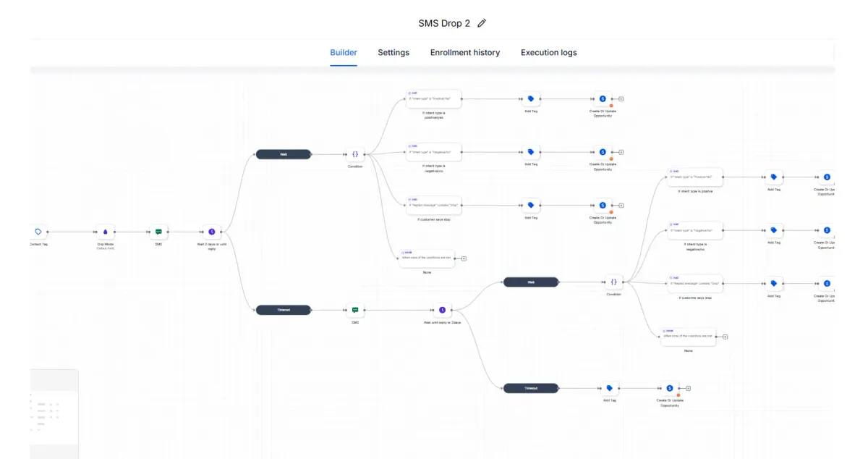Open Create Or Update Opportunity after bottom Timeout
Image resolution: width=868 pixels, height=459 pixels.
pos(669,388)
